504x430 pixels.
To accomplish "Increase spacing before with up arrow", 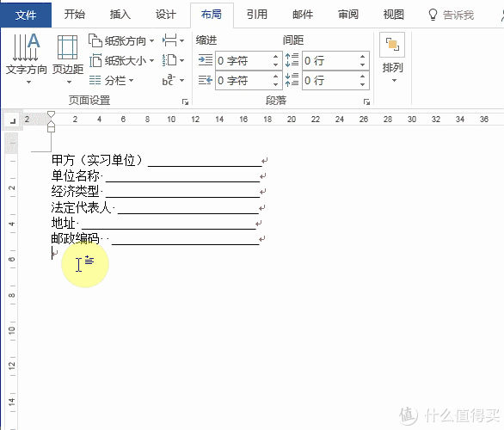I will pos(363,57).
